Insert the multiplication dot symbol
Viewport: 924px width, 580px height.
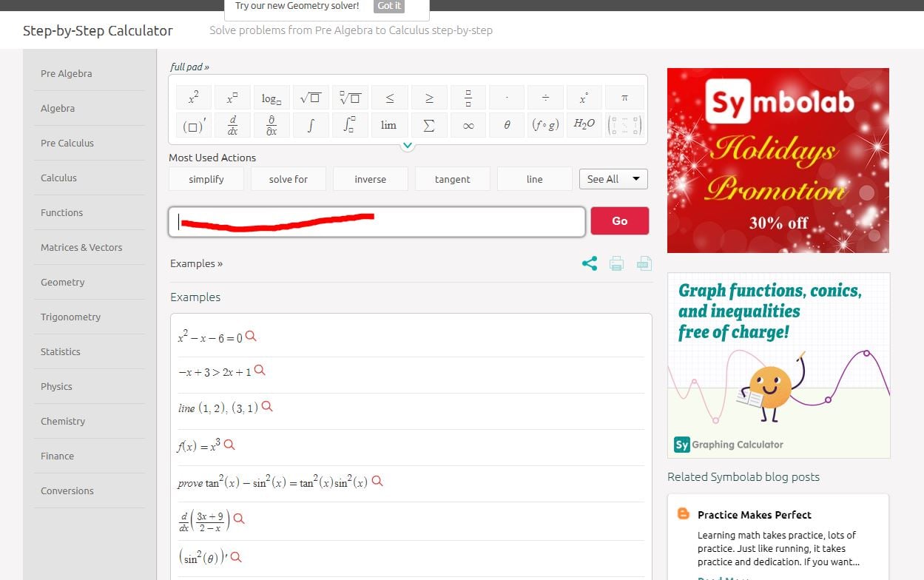[x=507, y=98]
